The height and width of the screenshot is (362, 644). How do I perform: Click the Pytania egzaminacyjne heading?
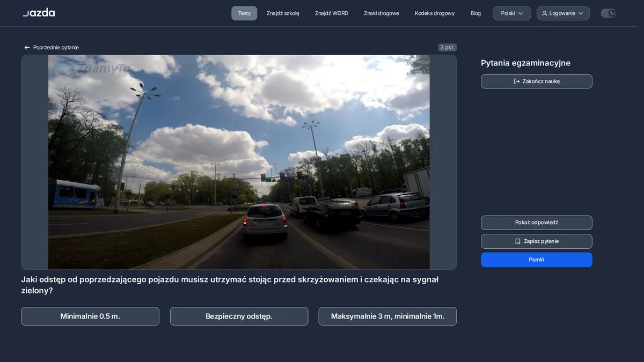point(525,63)
